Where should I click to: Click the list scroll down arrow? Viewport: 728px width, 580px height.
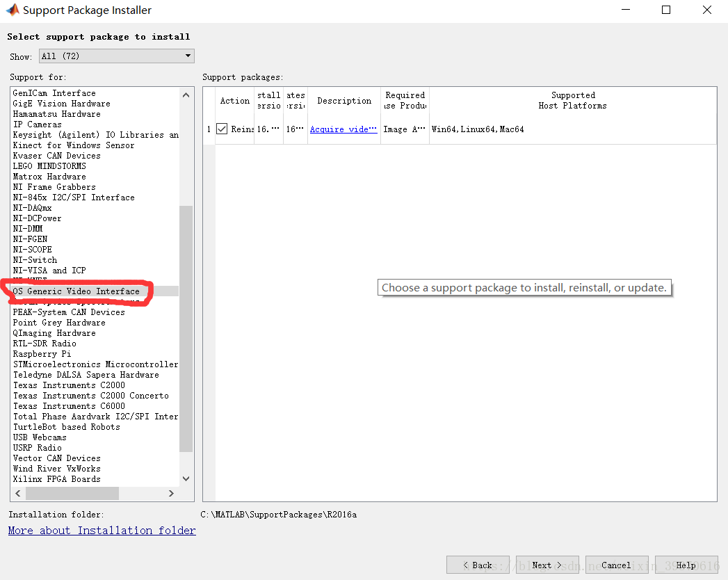186,478
